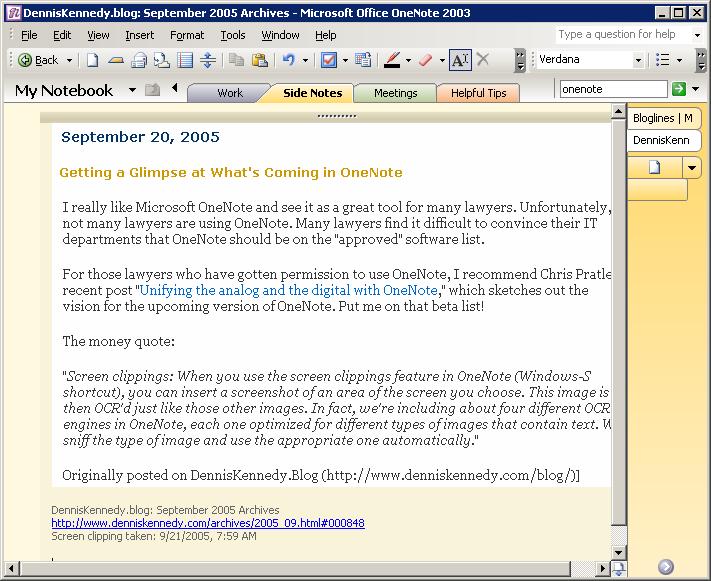The height and width of the screenshot is (581, 711).
Task: Click the Undo arrow icon
Action: click(288, 60)
